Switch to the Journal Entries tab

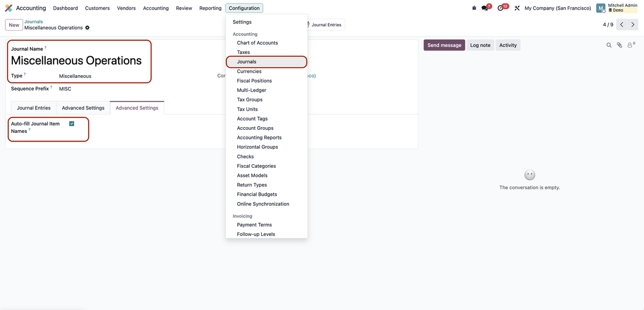pyautogui.click(x=33, y=107)
